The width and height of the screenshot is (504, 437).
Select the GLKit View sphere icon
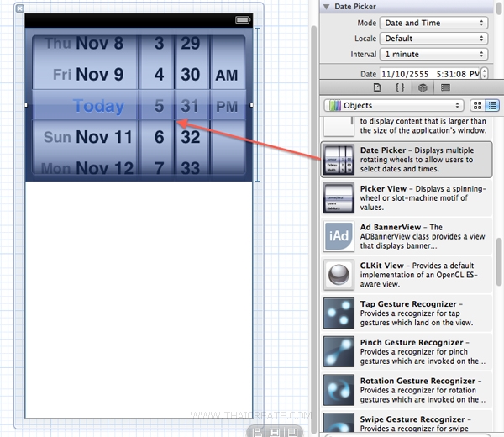(x=339, y=275)
